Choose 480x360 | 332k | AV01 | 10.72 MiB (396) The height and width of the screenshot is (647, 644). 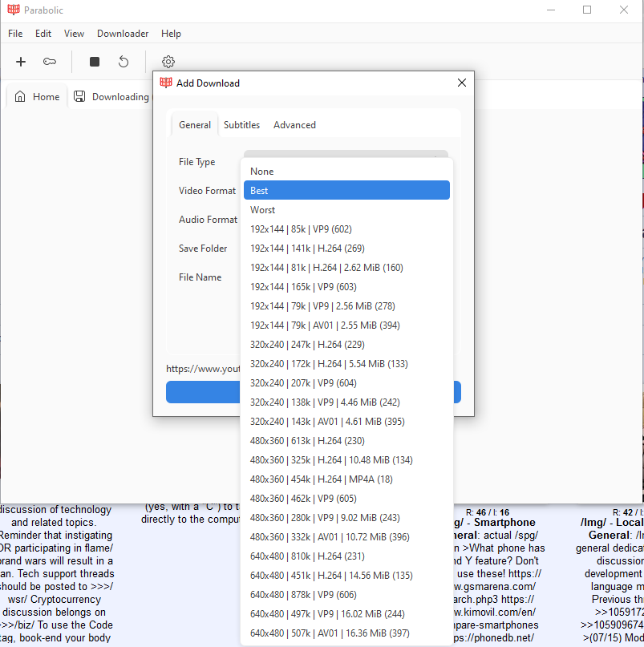click(x=346, y=537)
